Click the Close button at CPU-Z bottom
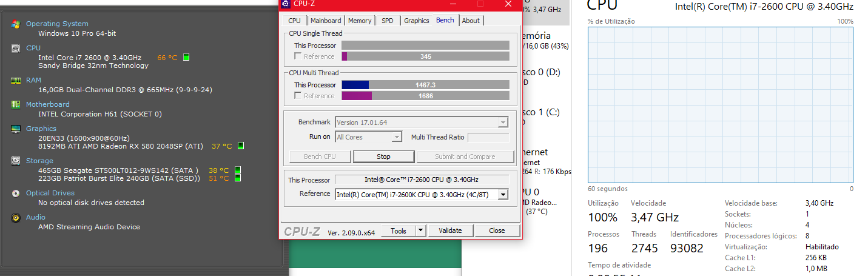Viewport: 868px width, 276px height. pyautogui.click(x=497, y=231)
